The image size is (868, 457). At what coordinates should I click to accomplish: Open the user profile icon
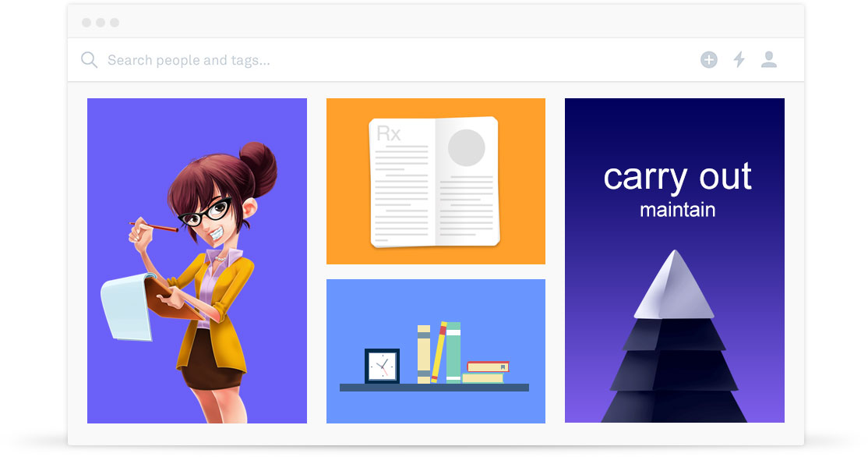tap(769, 59)
